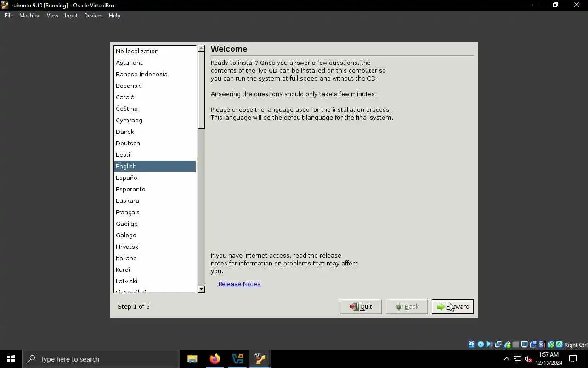588x368 pixels.
Task: Launch Firefox from the taskbar
Action: (x=215, y=359)
